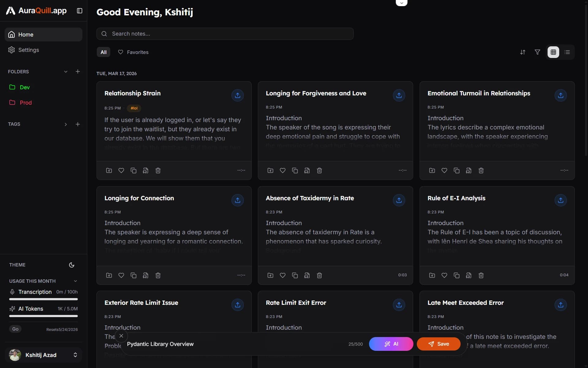588x368 pixels.
Task: Share the Absence of Taxidermy in Rate note
Action: coord(399,200)
